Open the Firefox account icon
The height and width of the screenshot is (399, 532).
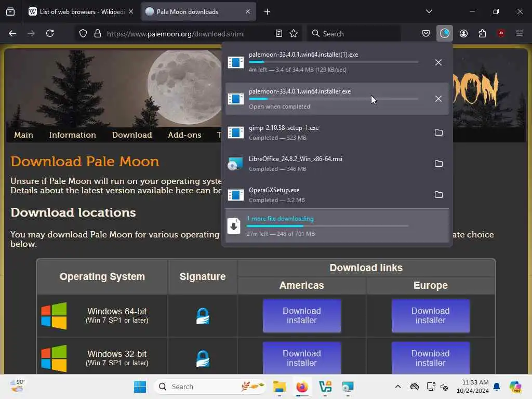coord(463,33)
